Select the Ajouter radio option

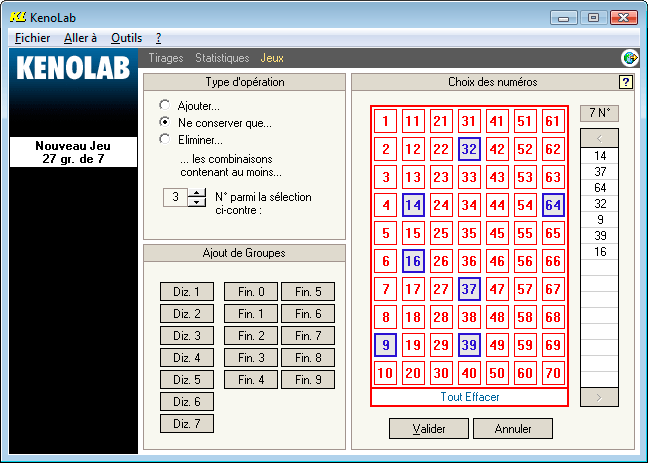(165, 105)
